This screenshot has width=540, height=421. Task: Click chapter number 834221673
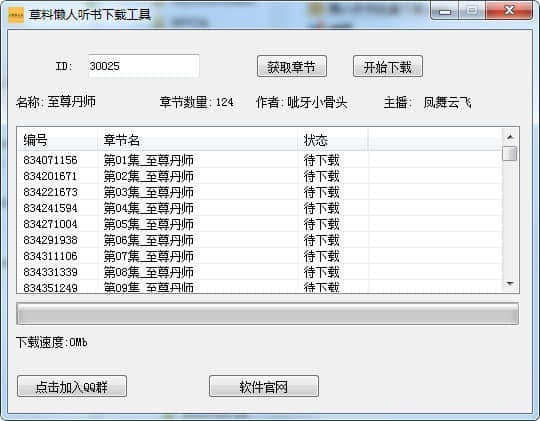pyautogui.click(x=50, y=192)
